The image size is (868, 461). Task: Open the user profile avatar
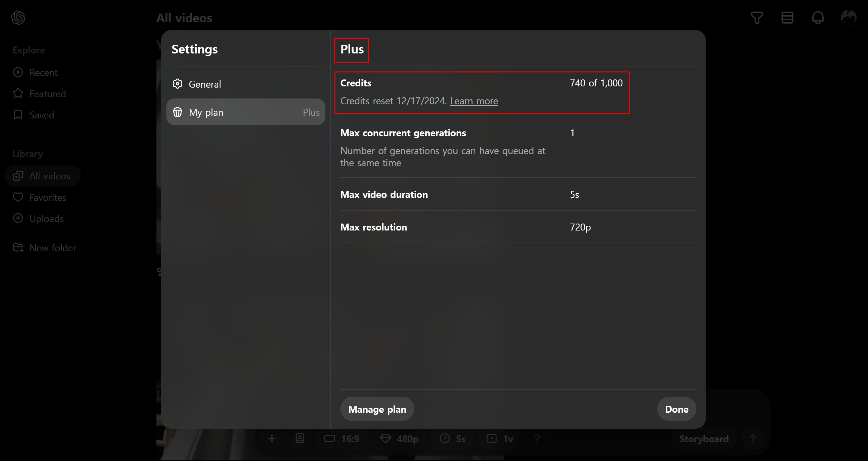click(x=848, y=18)
